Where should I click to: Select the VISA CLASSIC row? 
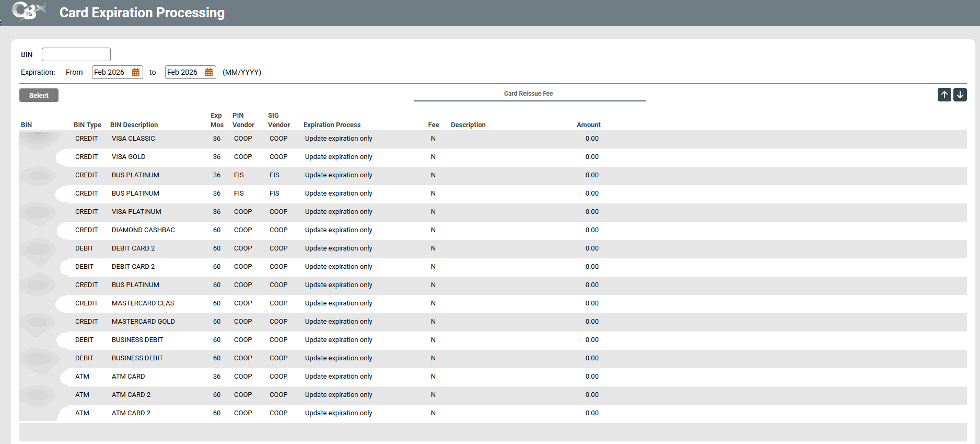pyautogui.click(x=133, y=139)
